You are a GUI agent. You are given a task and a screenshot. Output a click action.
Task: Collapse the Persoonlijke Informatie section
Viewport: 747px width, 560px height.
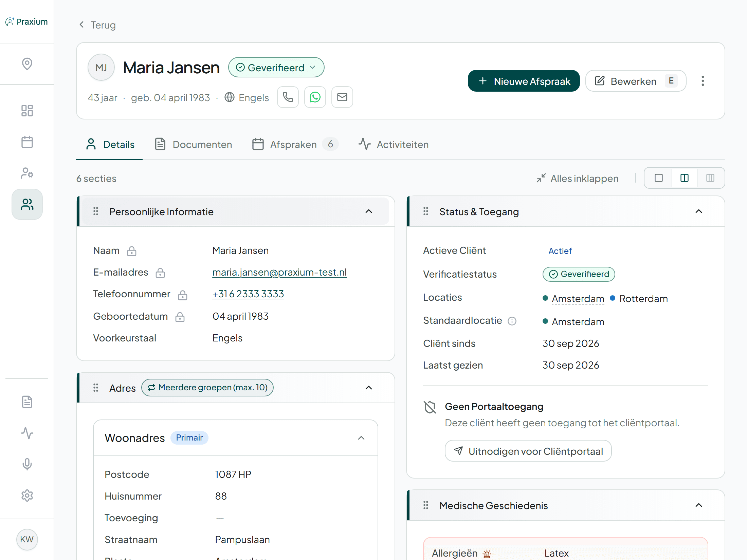(369, 211)
